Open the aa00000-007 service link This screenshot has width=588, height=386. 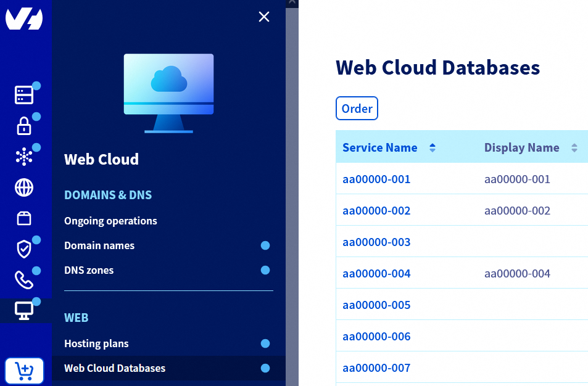tap(376, 368)
